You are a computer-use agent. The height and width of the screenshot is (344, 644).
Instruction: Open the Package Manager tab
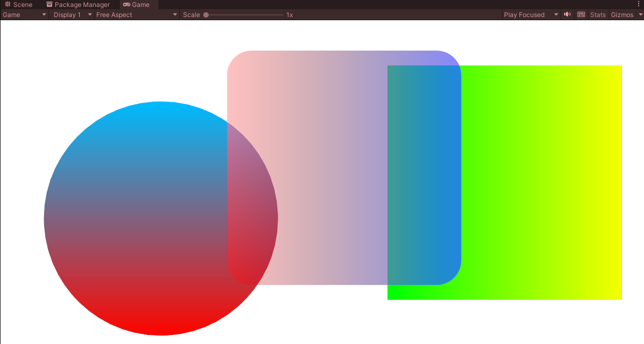(x=78, y=4)
